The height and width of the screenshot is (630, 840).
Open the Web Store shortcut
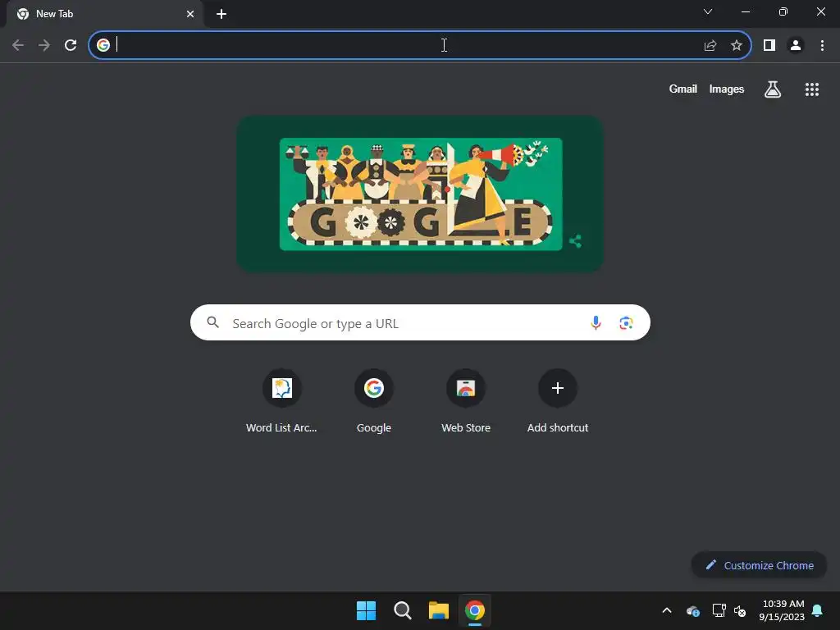click(x=466, y=402)
